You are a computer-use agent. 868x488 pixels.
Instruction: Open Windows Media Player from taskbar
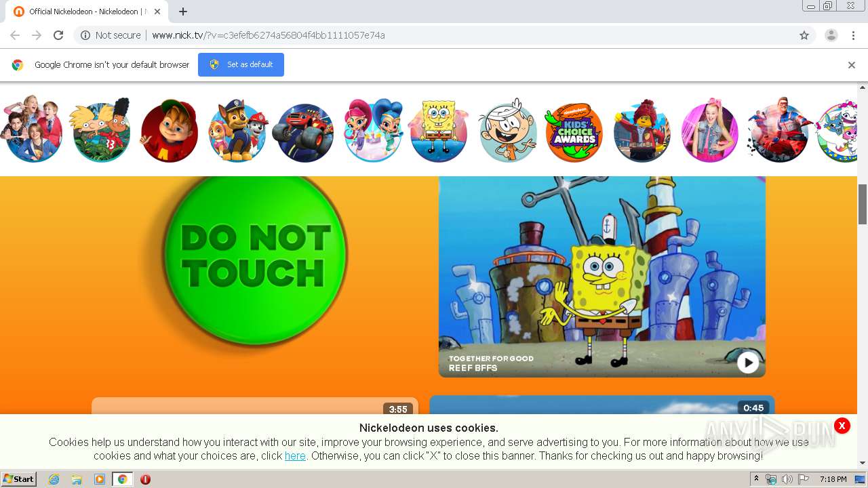click(x=100, y=479)
